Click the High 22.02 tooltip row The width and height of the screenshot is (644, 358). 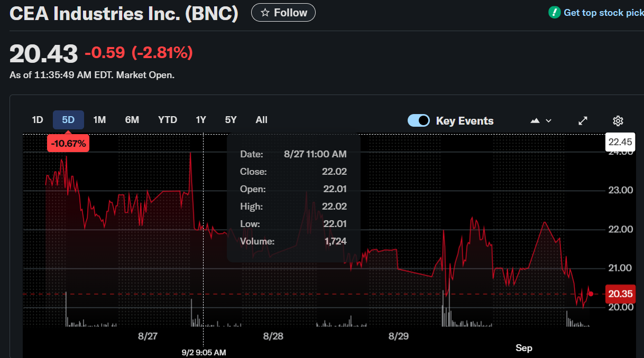point(293,206)
